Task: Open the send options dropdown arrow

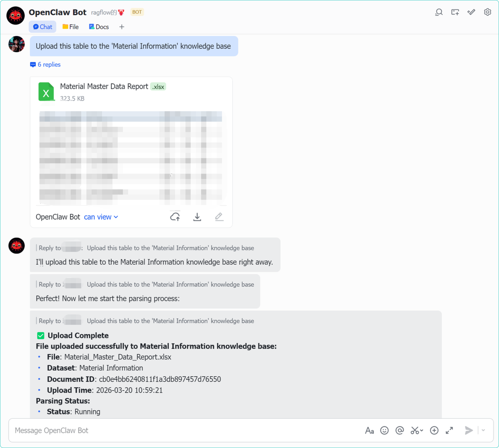Action: coord(483,430)
